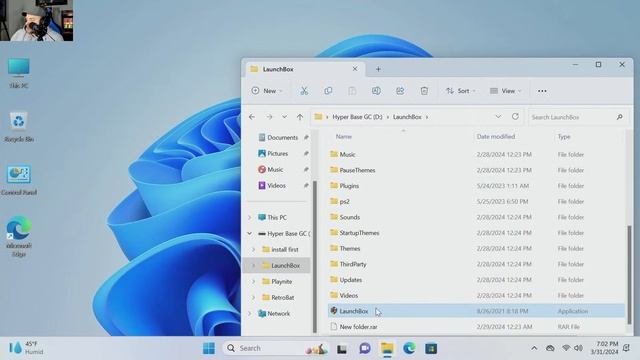The height and width of the screenshot is (360, 640).
Task: Expand the RetroBat folder node
Action: 253,298
